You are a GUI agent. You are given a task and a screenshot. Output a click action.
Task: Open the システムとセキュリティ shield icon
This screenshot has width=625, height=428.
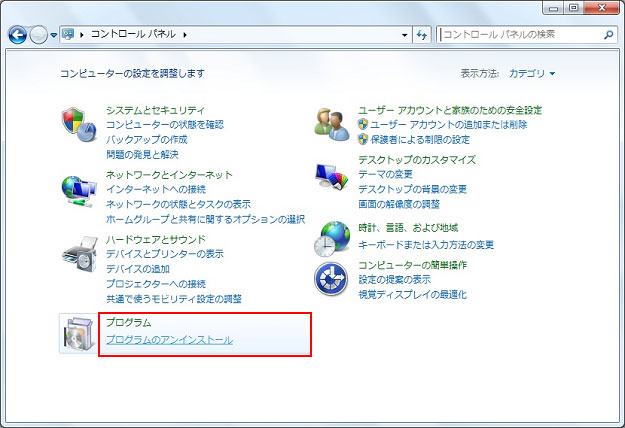point(79,124)
